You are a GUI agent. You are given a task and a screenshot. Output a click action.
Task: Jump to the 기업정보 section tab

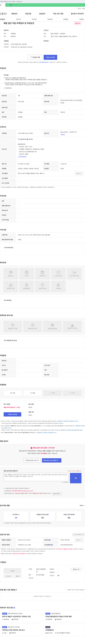coord(82,19)
